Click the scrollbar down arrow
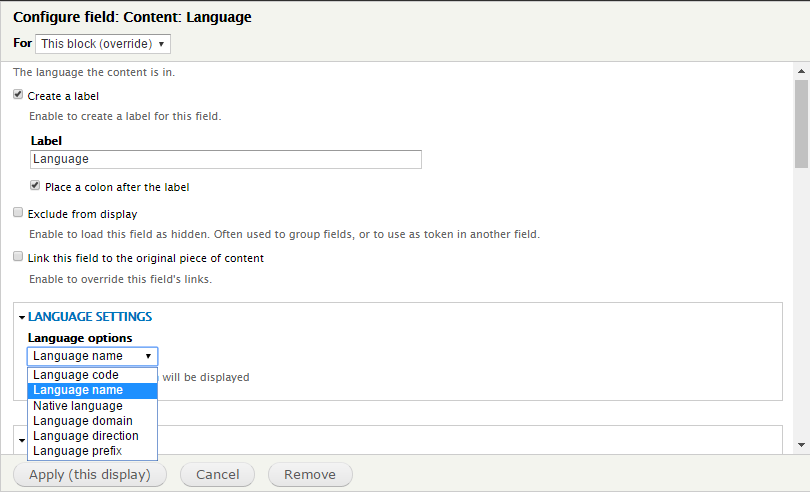810x492 pixels. point(801,445)
